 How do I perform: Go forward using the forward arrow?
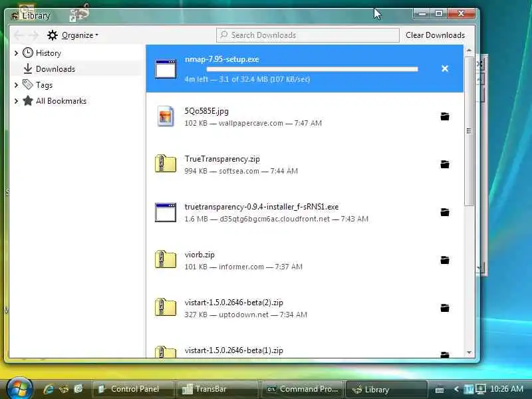pyautogui.click(x=34, y=35)
